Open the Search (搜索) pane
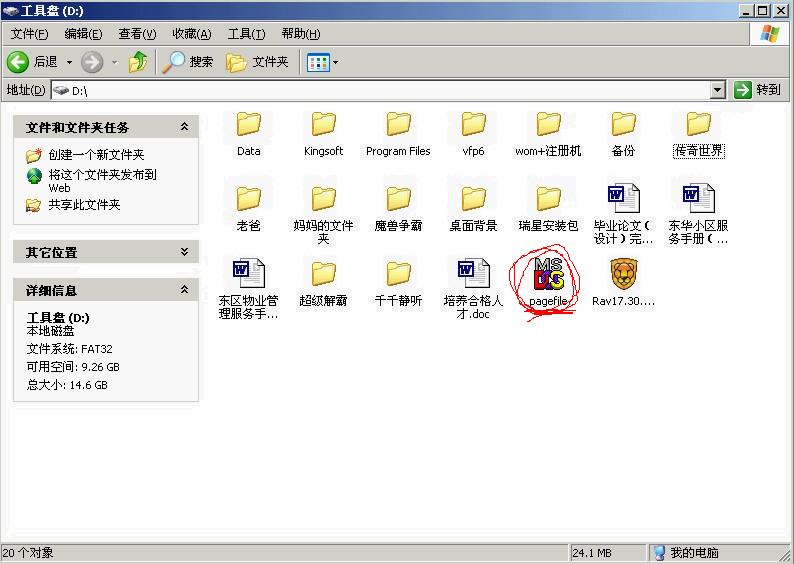Viewport: 794px width, 564px height. (187, 62)
